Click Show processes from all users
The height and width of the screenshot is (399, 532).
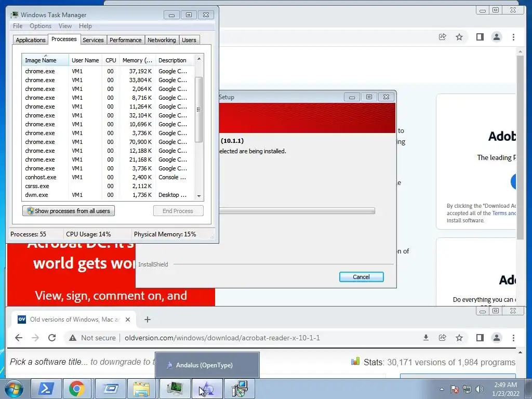point(69,211)
